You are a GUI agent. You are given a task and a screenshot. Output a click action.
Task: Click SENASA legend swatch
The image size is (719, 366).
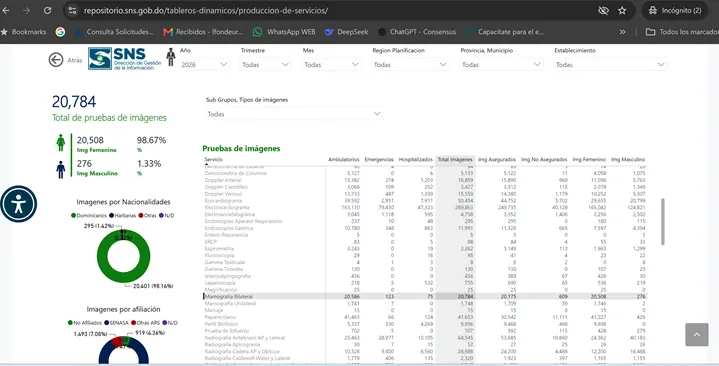(x=106, y=323)
